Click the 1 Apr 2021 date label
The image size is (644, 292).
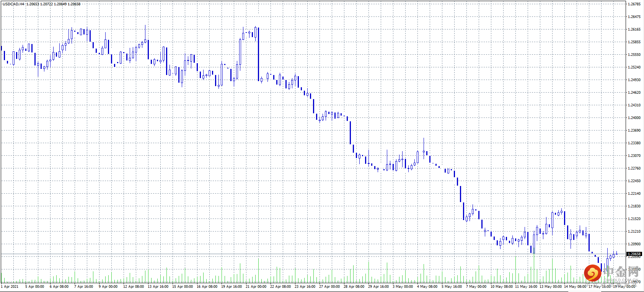(10, 287)
